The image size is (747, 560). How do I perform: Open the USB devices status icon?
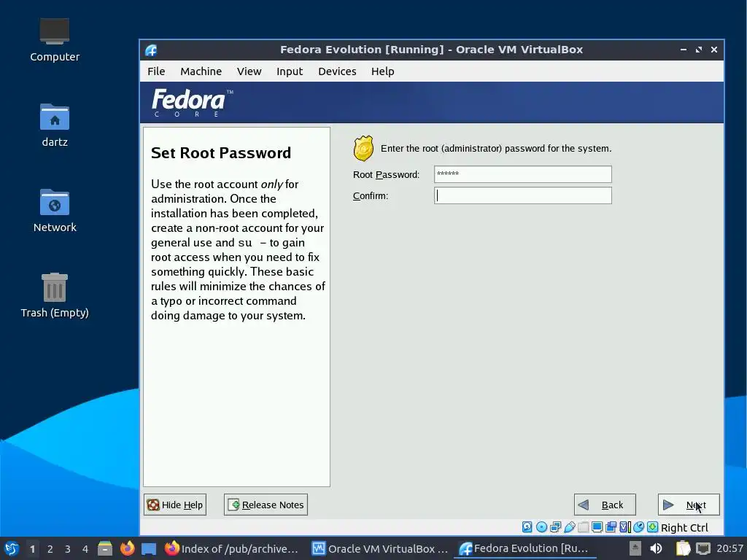(x=569, y=527)
